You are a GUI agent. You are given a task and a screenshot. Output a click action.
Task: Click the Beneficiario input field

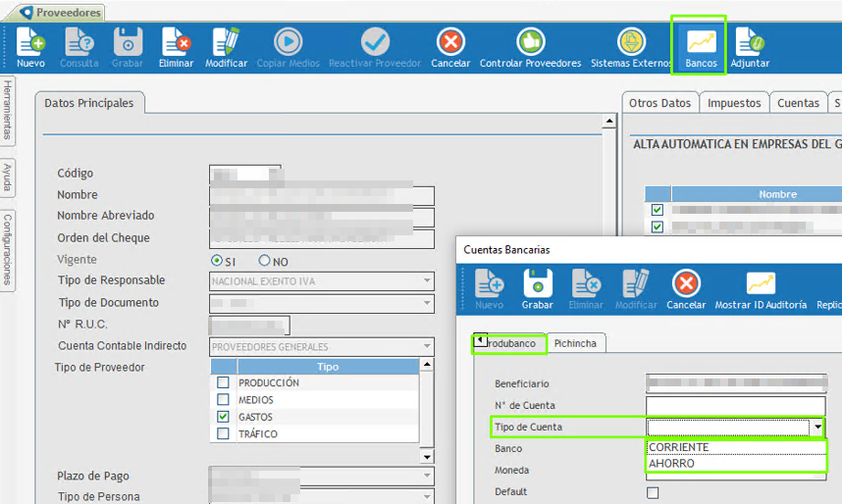[736, 383]
